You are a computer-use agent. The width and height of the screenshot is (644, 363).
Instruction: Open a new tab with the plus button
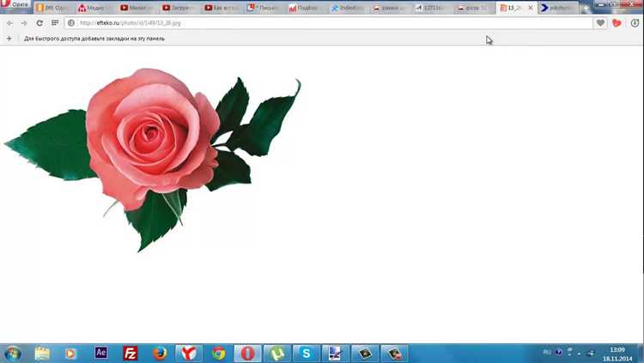point(586,8)
